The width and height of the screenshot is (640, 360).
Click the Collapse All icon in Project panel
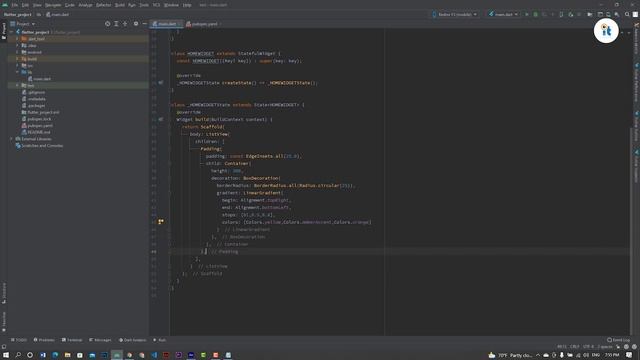click(125, 24)
